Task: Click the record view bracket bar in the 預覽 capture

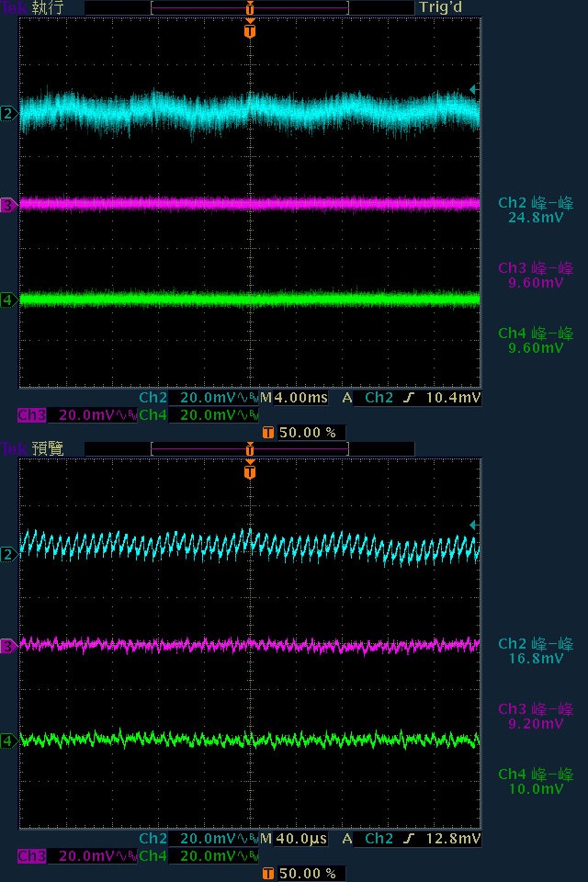Action: pyautogui.click(x=250, y=449)
